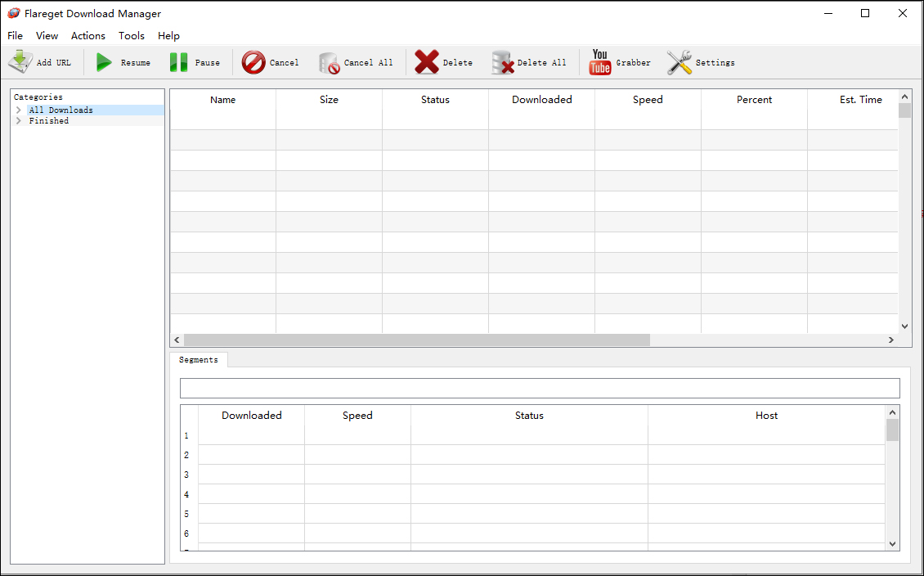Click the red Cancel icon

pos(253,62)
